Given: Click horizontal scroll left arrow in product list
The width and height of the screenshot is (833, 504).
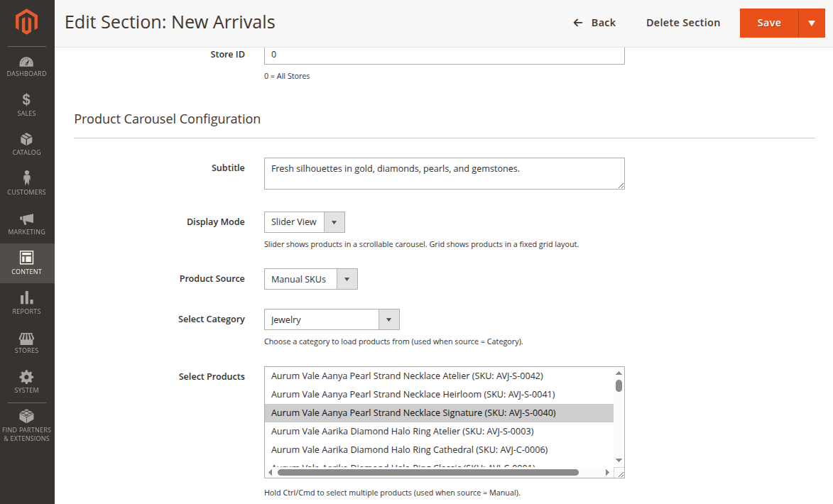Looking at the screenshot, I should pyautogui.click(x=271, y=472).
